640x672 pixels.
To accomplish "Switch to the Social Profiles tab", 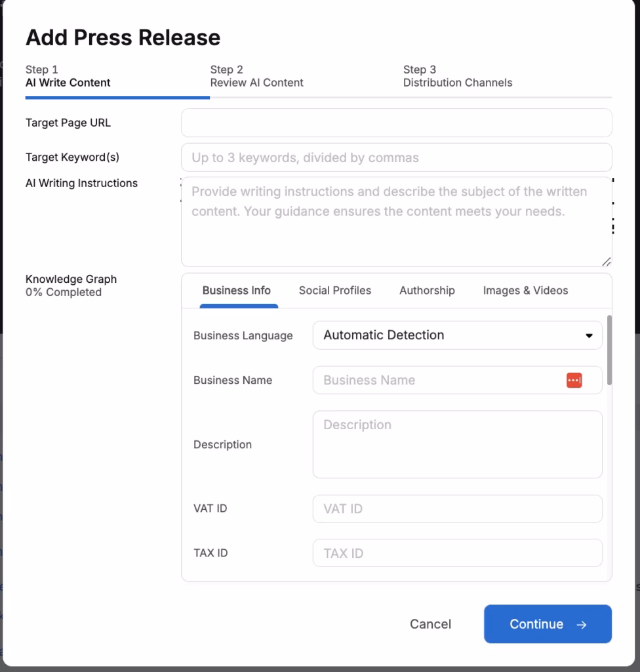I will pos(334,290).
